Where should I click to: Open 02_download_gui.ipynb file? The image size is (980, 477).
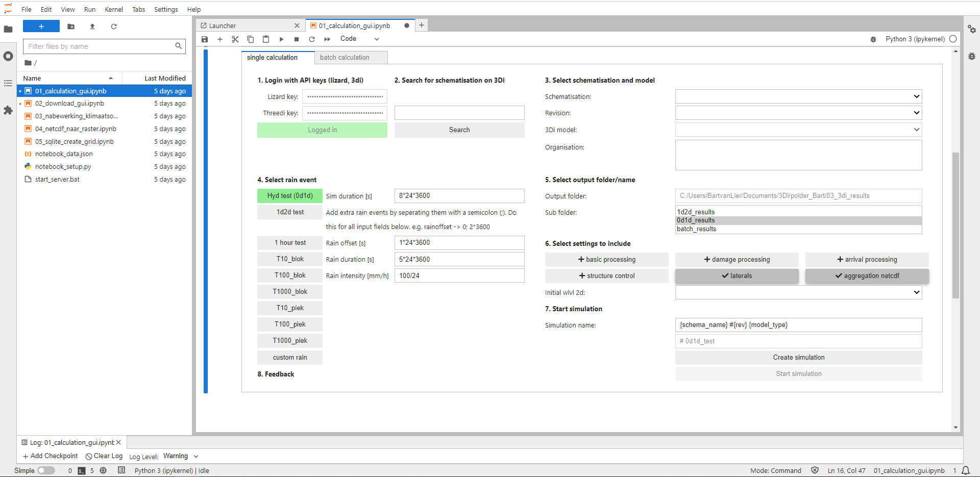pyautogui.click(x=104, y=104)
